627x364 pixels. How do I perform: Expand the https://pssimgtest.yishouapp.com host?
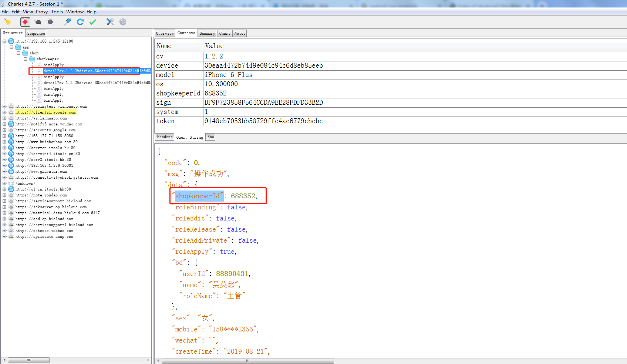pos(4,107)
